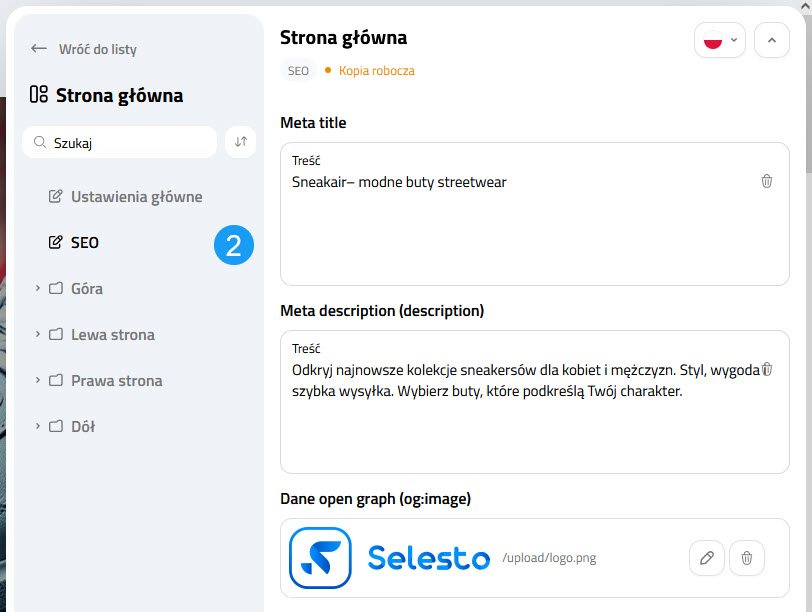812x612 pixels.
Task: Click inside the Szukaj search field
Action: point(119,142)
